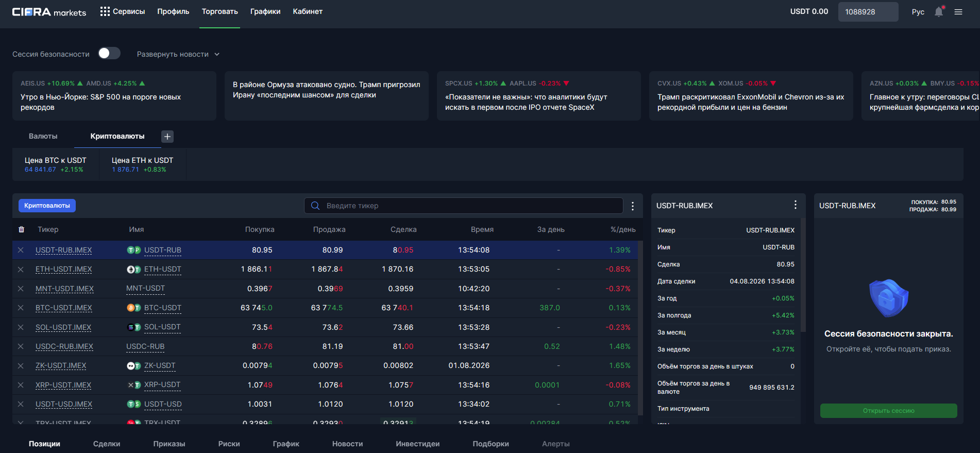Click the USDT-RUB coin pair icon
Screen dimensions: 980x453
point(134,250)
